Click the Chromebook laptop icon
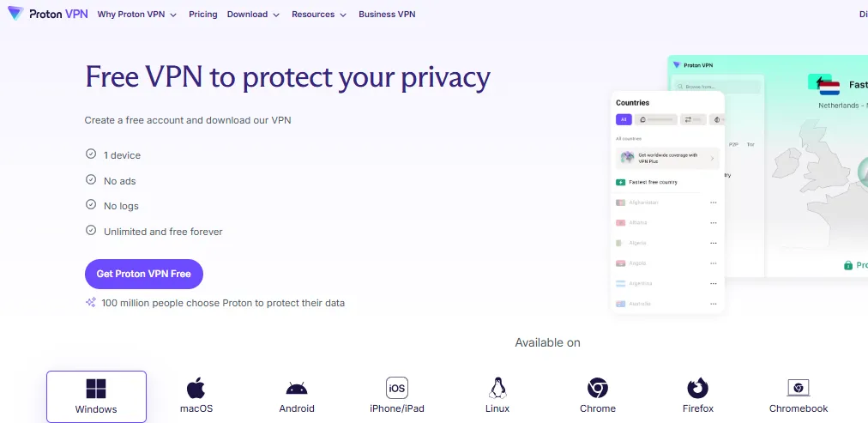Image resolution: width=868 pixels, height=423 pixels. [x=799, y=388]
